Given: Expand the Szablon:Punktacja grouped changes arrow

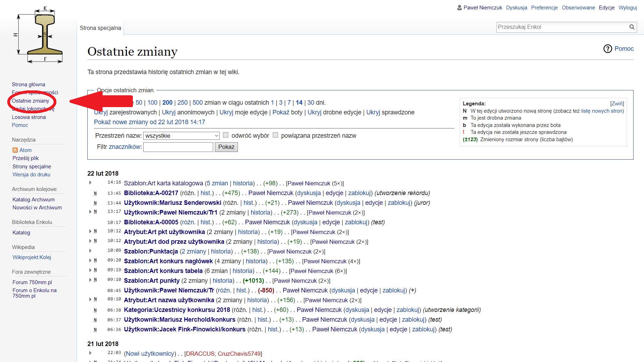Looking at the screenshot, I should click(x=90, y=251).
